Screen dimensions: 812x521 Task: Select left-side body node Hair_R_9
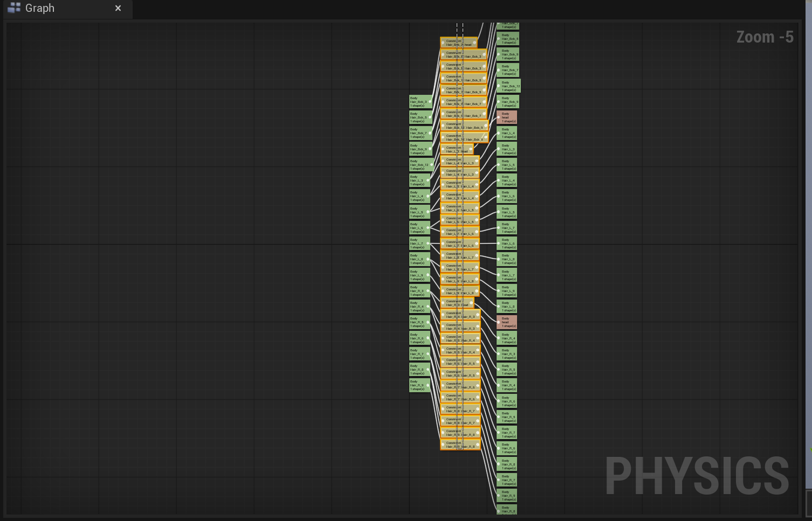pyautogui.click(x=420, y=385)
